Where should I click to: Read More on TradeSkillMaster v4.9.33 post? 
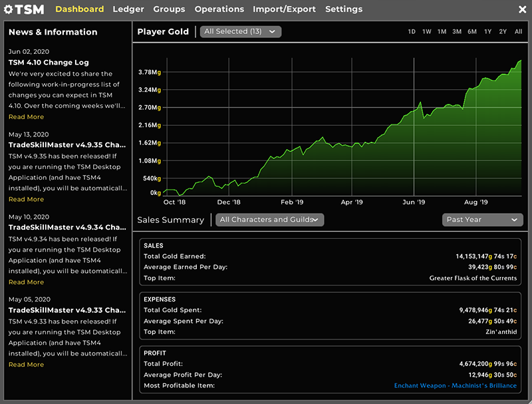[26, 365]
